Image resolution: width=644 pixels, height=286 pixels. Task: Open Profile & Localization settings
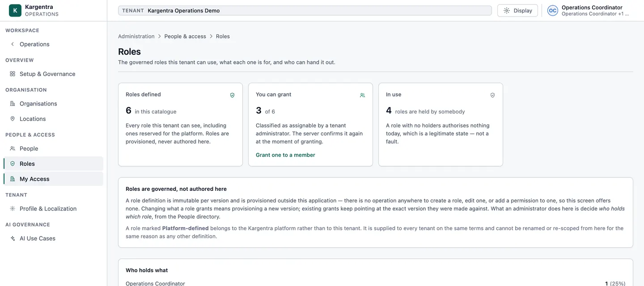53,209
